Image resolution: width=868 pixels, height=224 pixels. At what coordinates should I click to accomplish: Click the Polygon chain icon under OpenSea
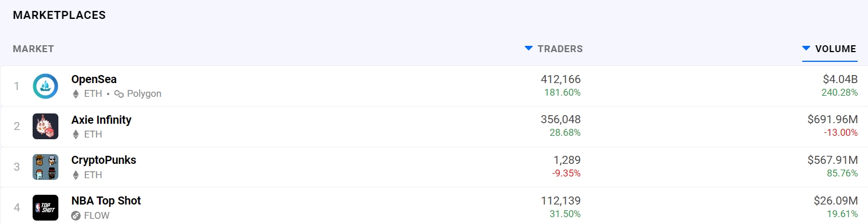pos(119,93)
